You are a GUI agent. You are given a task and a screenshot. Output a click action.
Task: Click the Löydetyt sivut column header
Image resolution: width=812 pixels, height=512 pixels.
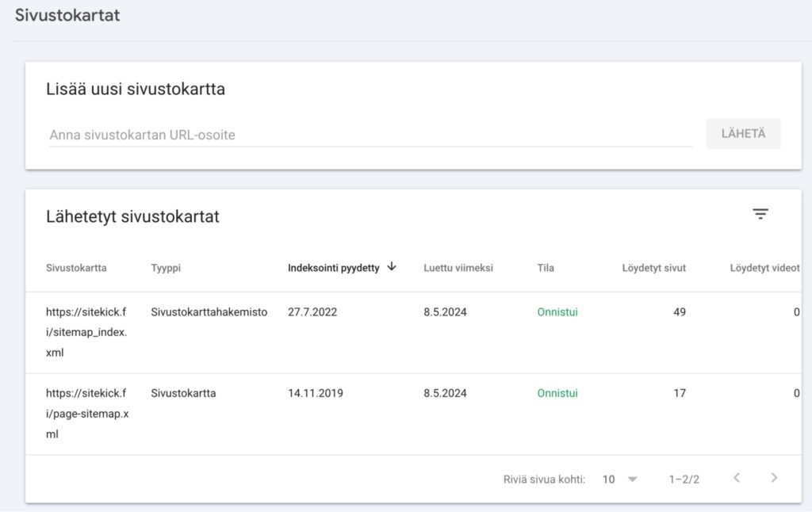[x=654, y=268]
